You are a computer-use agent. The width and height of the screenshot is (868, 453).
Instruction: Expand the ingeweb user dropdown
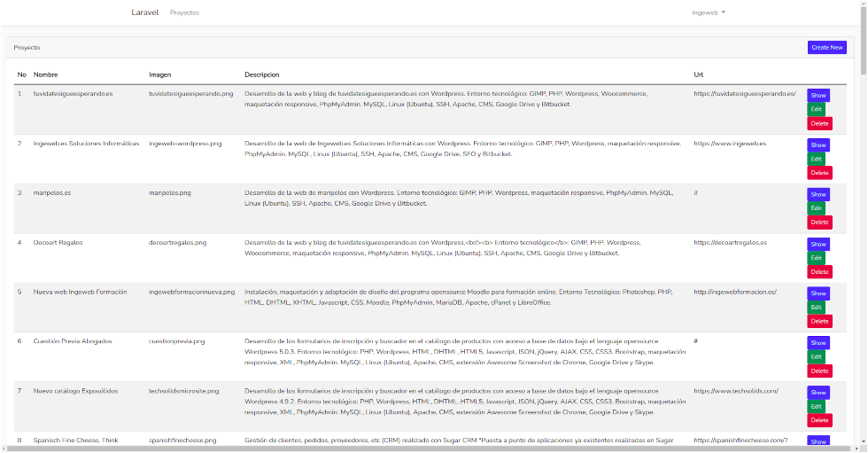(708, 12)
